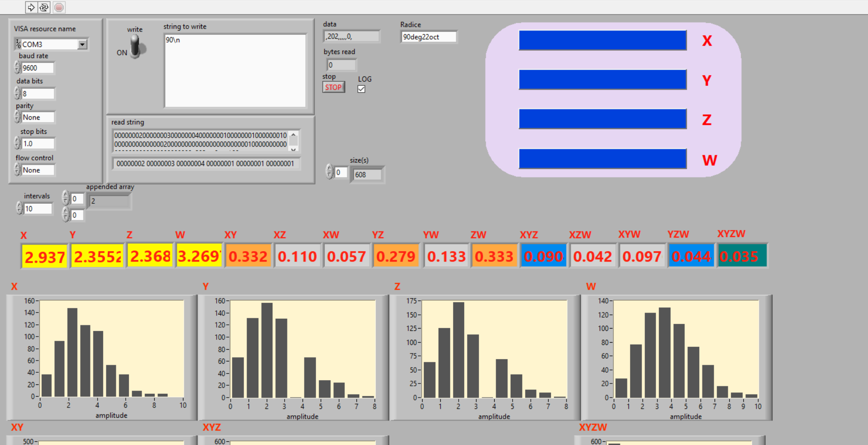Click the Radice text field
868x445 pixels.
(428, 37)
